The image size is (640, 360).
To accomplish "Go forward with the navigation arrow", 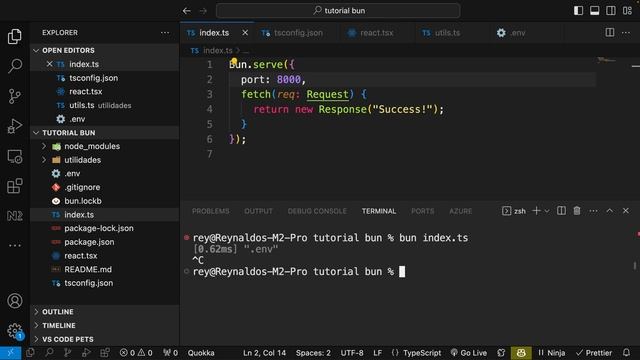I will 203,11.
